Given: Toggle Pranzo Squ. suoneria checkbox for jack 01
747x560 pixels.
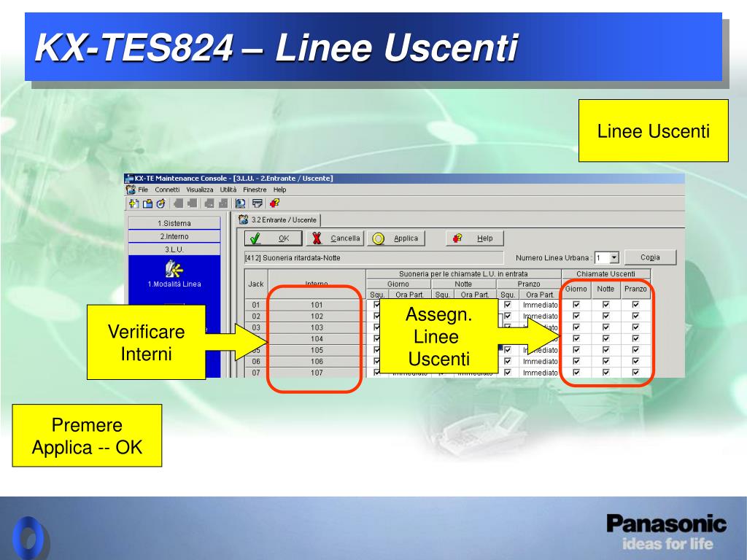Looking at the screenshot, I should (508, 305).
